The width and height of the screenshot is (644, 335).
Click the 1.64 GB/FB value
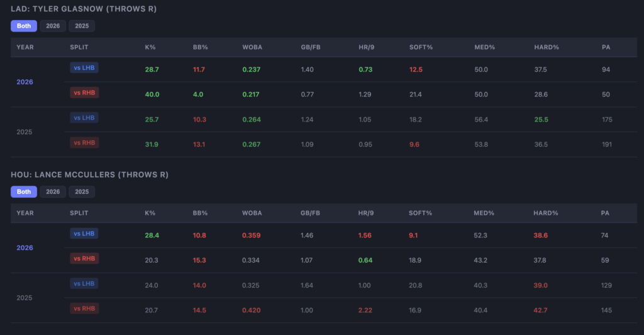click(307, 285)
